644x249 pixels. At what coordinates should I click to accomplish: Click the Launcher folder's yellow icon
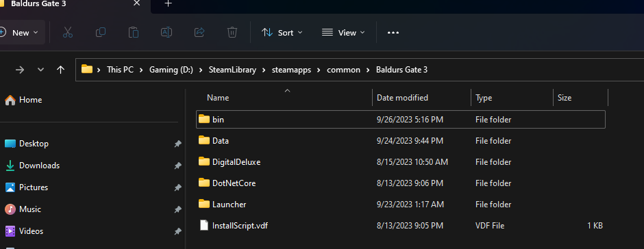pos(204,203)
